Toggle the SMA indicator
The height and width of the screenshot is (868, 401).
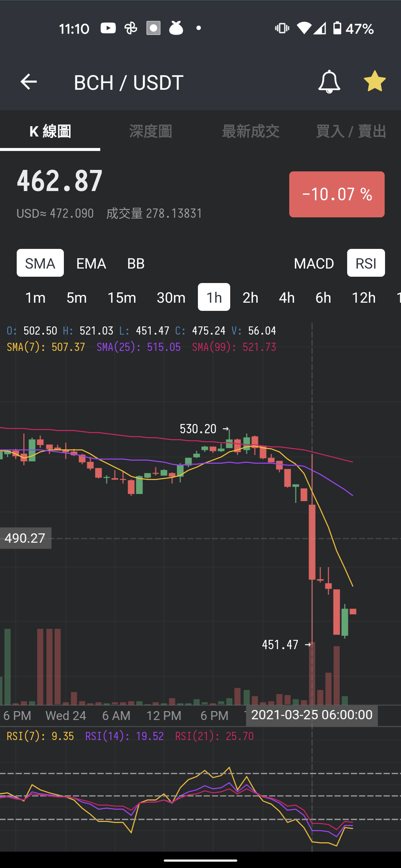[40, 263]
